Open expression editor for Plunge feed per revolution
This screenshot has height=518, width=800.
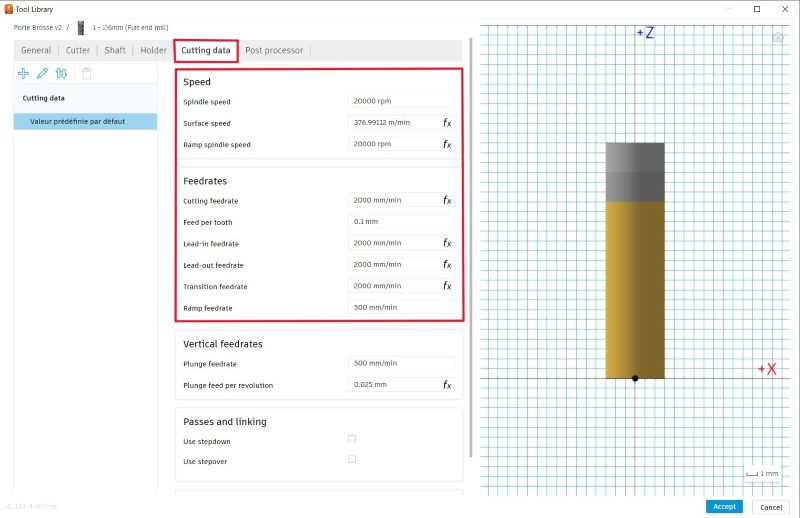(447, 385)
